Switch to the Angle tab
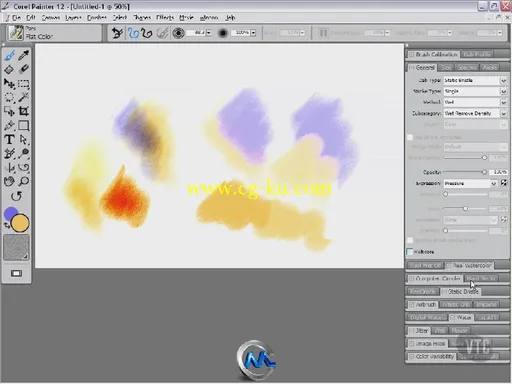Image resolution: width=512 pixels, height=384 pixels. [x=489, y=67]
